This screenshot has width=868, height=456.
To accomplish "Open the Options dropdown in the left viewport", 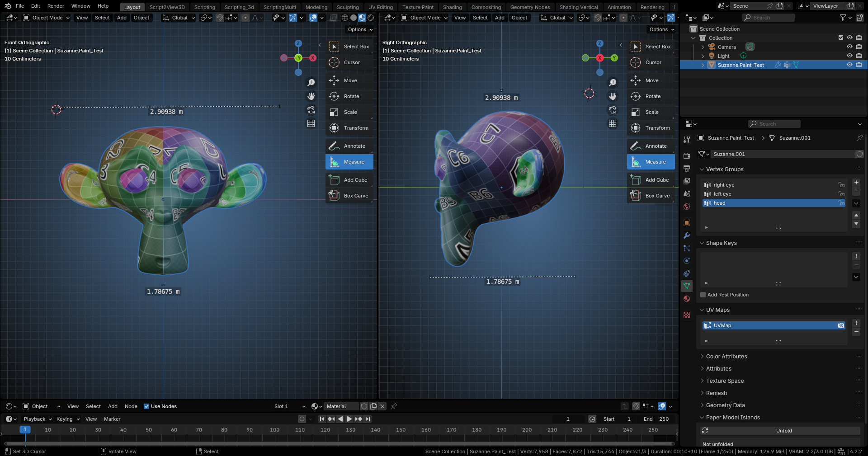I will [x=360, y=29].
